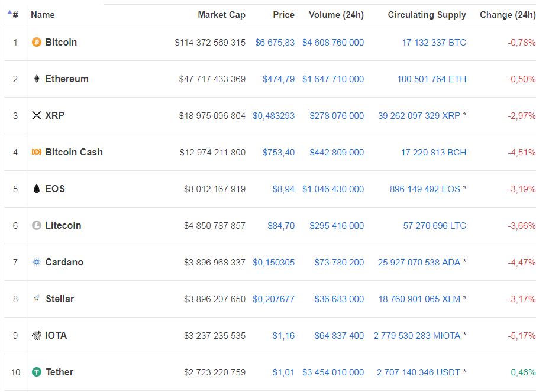Click supply 2 779 530 283 MIOTA
This screenshot has height=392, width=536.
(416, 336)
